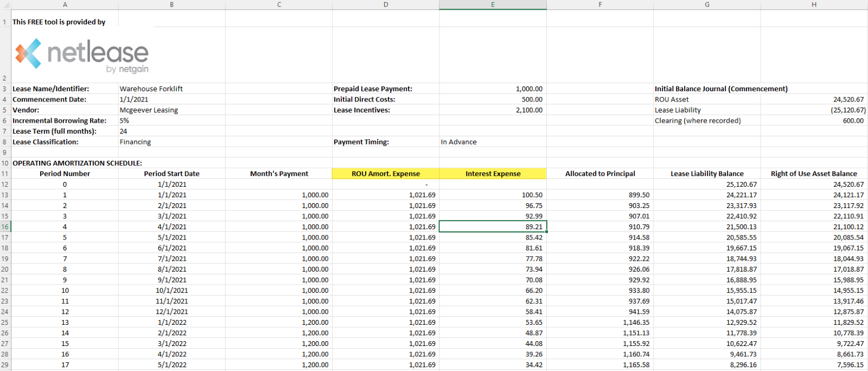Click the 'Lease Liability Balance' heading
This screenshot has width=868, height=371.
pyautogui.click(x=707, y=174)
